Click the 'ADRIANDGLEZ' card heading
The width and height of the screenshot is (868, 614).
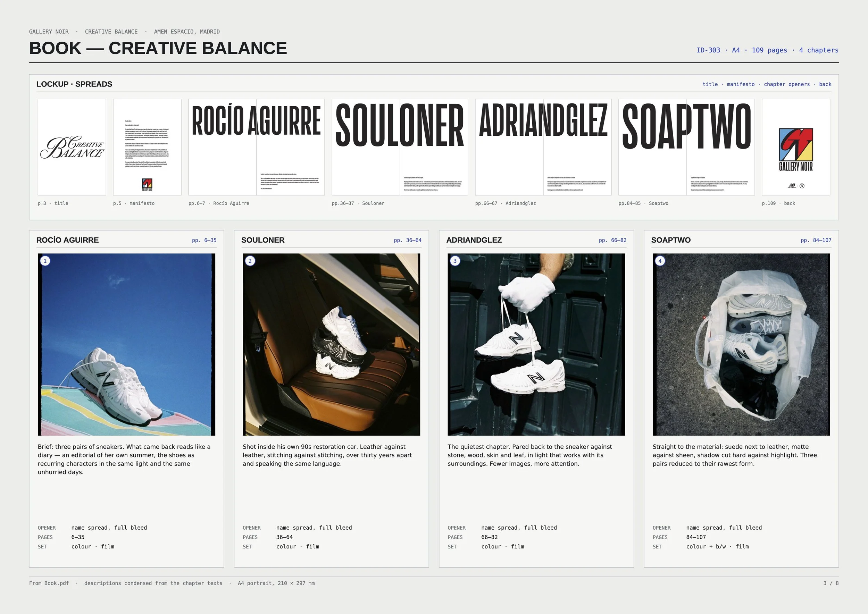474,240
